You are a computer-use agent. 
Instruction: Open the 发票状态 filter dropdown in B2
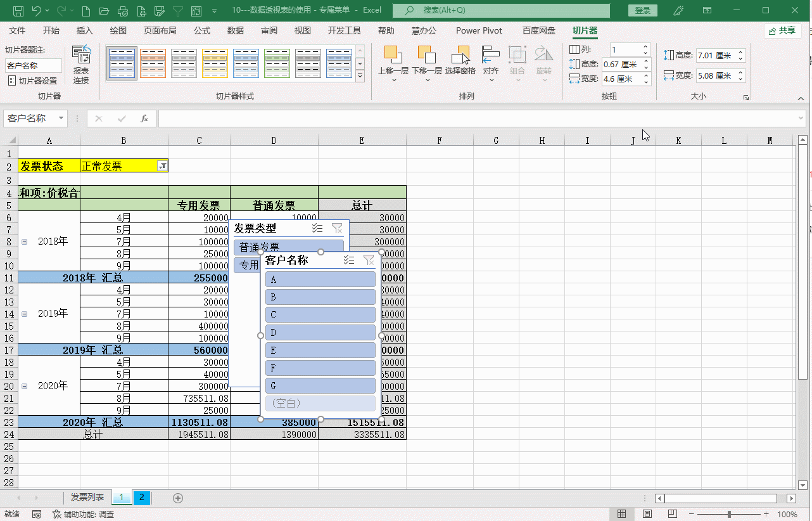pyautogui.click(x=162, y=166)
